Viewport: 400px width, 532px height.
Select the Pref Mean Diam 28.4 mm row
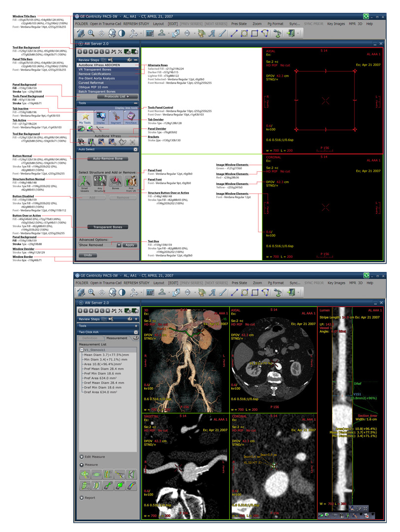point(104,369)
